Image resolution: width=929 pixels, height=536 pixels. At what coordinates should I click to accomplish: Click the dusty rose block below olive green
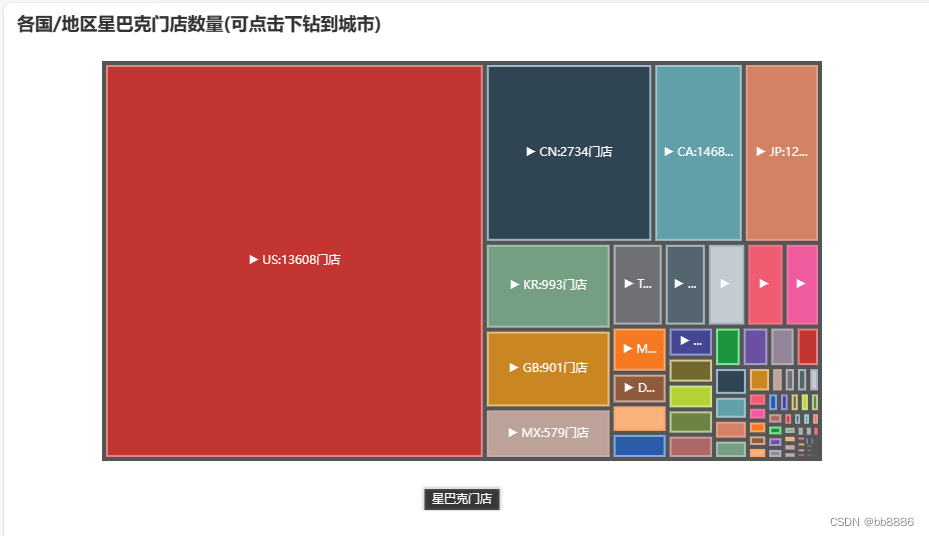point(691,447)
